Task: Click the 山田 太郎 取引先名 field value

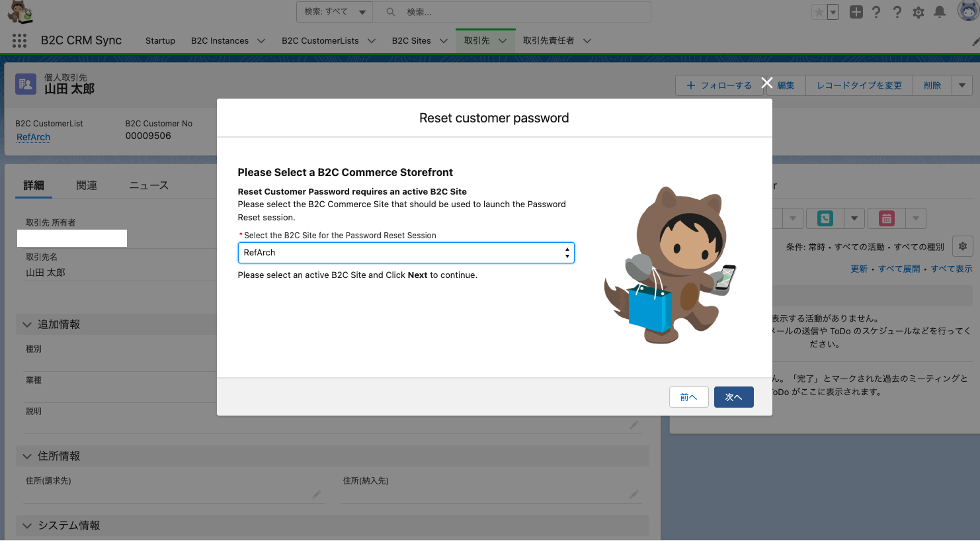Action: point(46,273)
